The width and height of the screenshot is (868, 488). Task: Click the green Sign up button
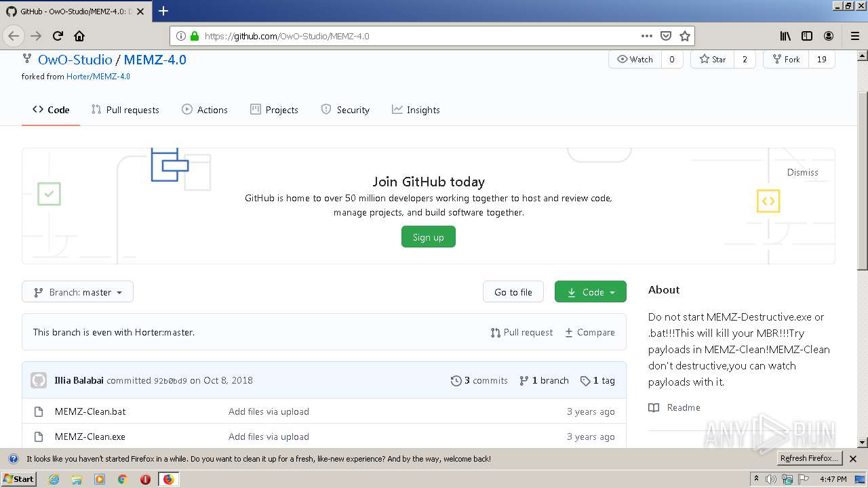(x=429, y=237)
